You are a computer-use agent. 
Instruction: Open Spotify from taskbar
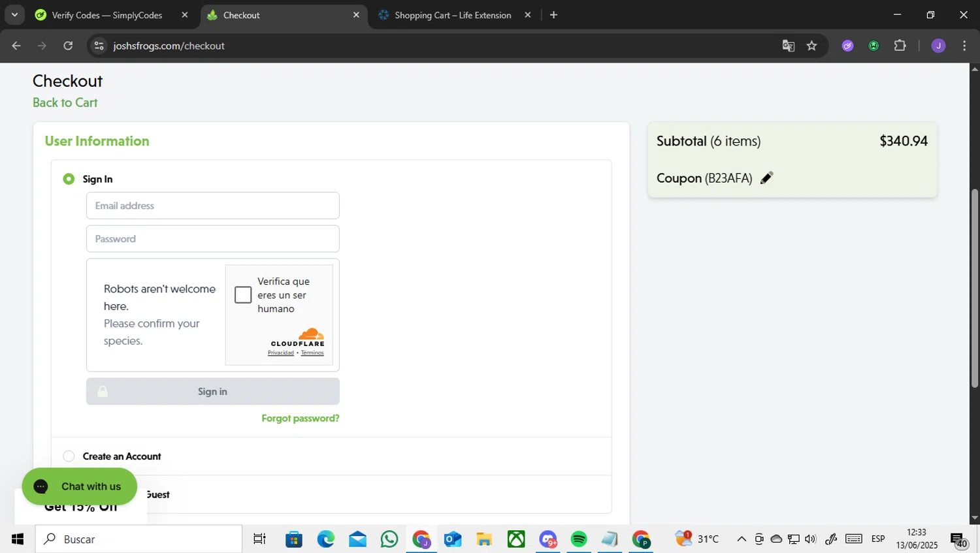tap(579, 539)
